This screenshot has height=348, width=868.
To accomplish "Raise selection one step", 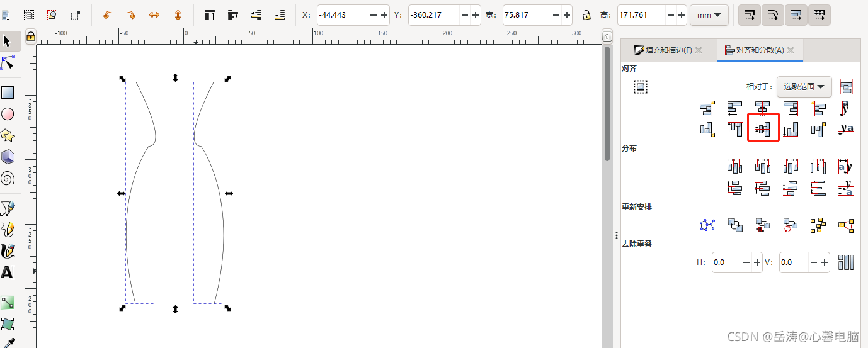I will click(x=234, y=14).
